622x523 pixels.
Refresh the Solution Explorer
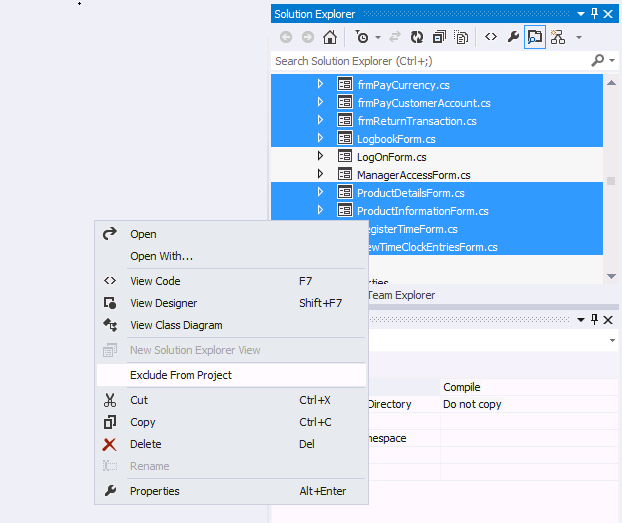click(417, 37)
